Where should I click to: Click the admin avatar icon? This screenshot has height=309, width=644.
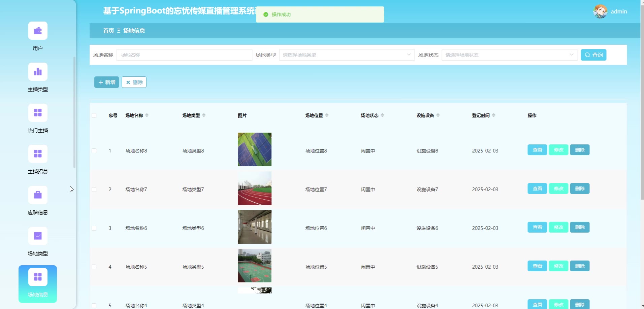pos(600,11)
